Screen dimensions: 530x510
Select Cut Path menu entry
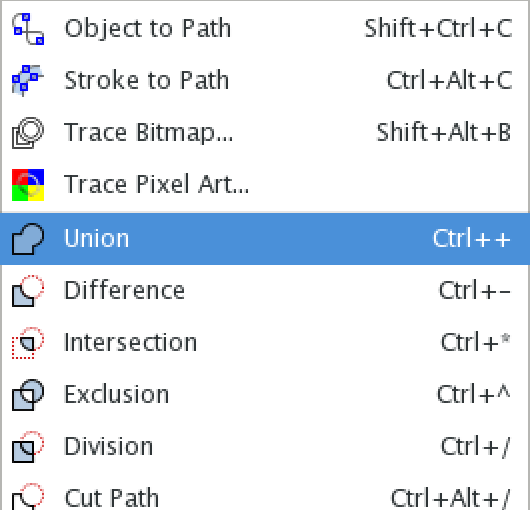pos(265,492)
